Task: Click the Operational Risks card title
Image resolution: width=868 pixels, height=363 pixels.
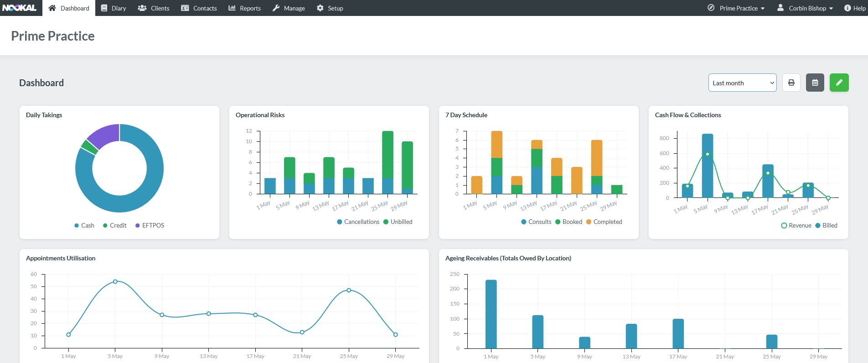Action: (x=260, y=115)
